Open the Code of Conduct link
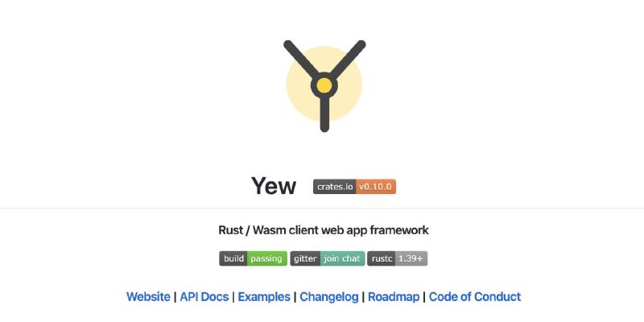 tap(475, 297)
